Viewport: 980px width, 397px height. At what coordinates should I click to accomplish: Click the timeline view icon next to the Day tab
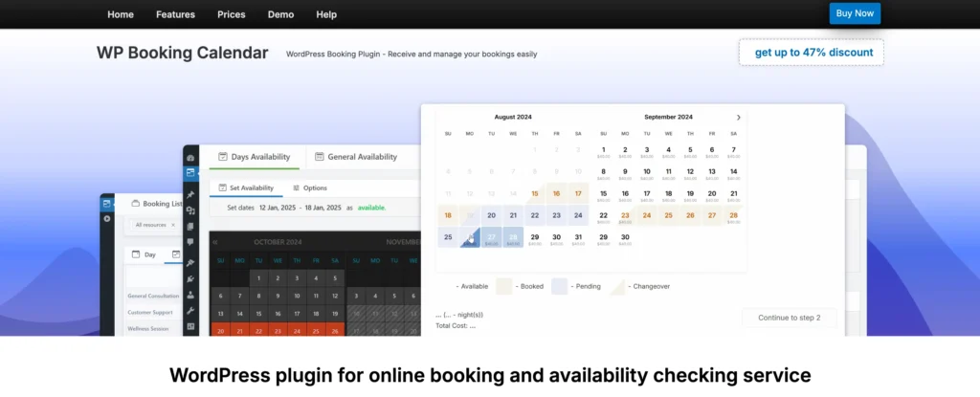[x=176, y=254]
